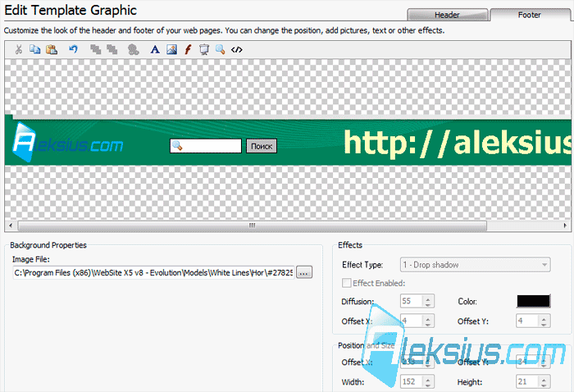The image size is (574, 392).
Task: Click the Insert Image icon
Action: [171, 49]
